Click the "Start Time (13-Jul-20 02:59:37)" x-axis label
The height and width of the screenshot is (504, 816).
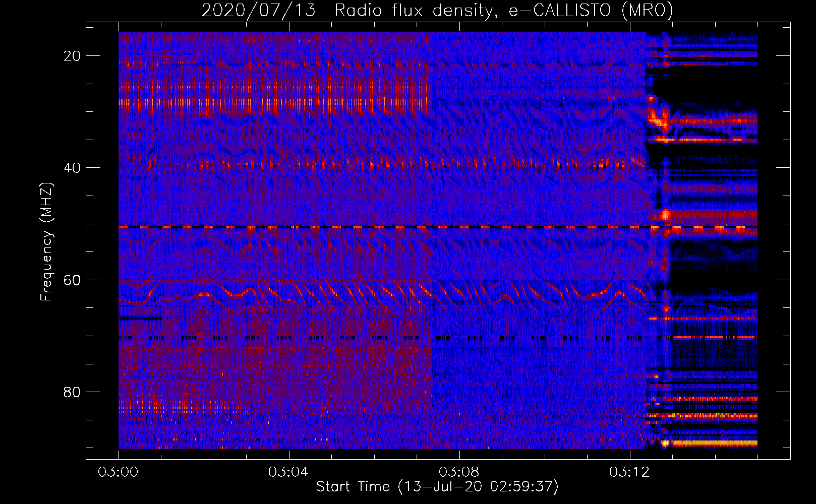(437, 487)
